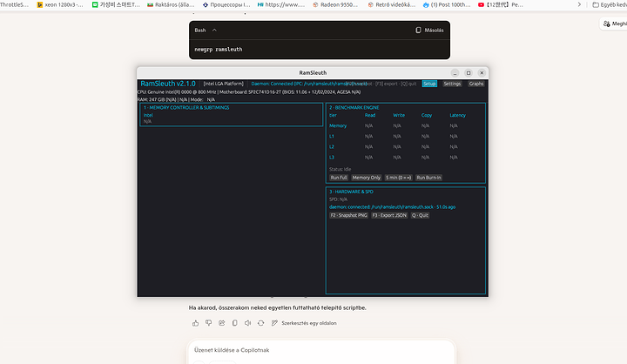
Task: Click the 1 - MEMORY CONTROLLER & SUBTIMINGS heading
Action: (x=186, y=108)
